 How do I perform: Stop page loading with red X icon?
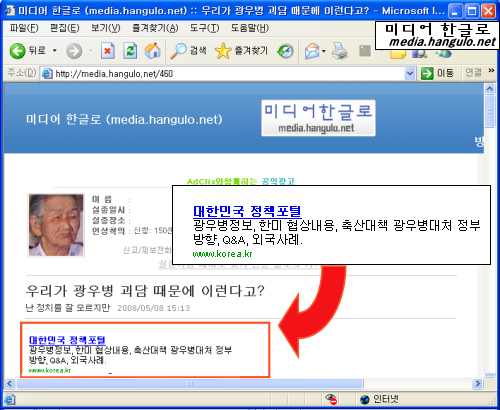coord(107,51)
